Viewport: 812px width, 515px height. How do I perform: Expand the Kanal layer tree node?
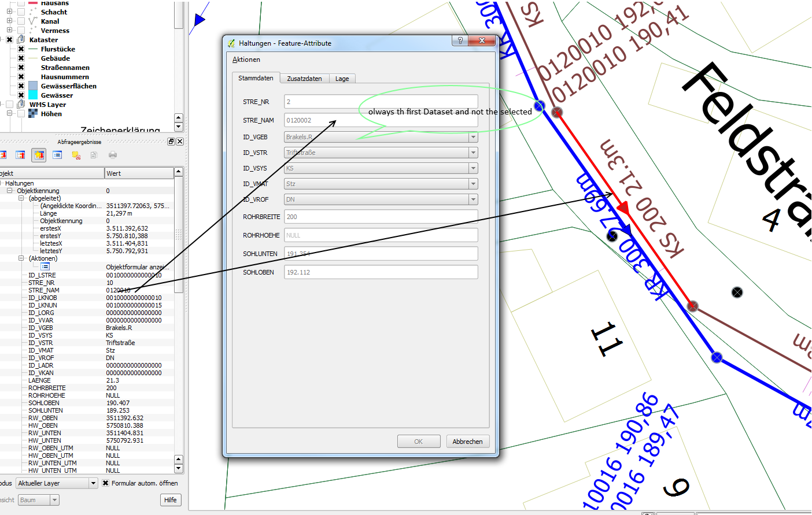(9, 21)
